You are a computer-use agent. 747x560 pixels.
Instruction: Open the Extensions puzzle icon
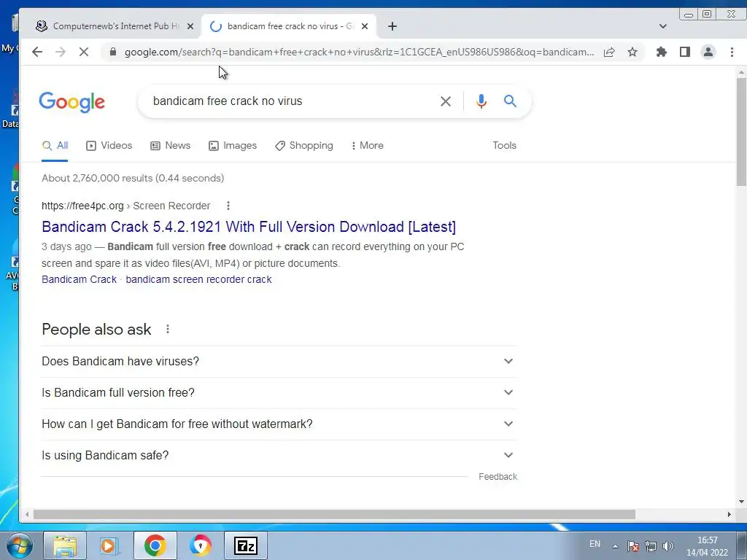661,52
